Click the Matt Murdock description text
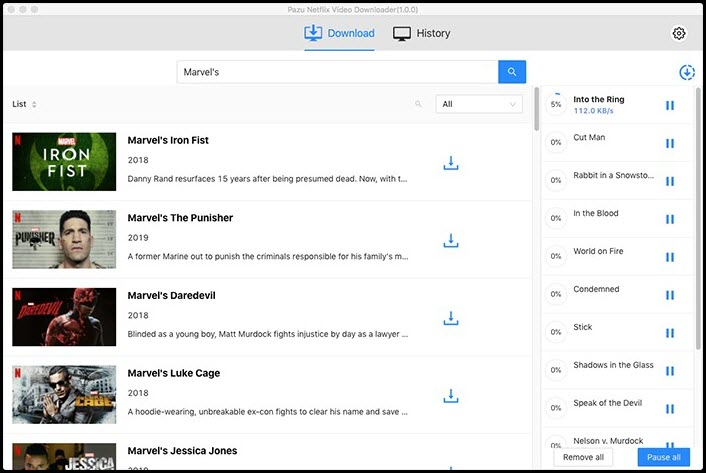Viewport: 706px width, 473px height. 268,334
